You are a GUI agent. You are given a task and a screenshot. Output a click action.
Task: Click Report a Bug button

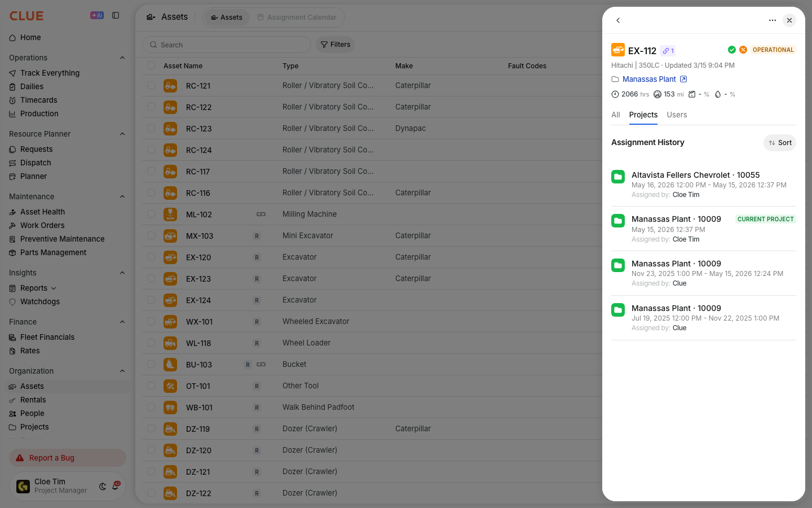pos(68,458)
